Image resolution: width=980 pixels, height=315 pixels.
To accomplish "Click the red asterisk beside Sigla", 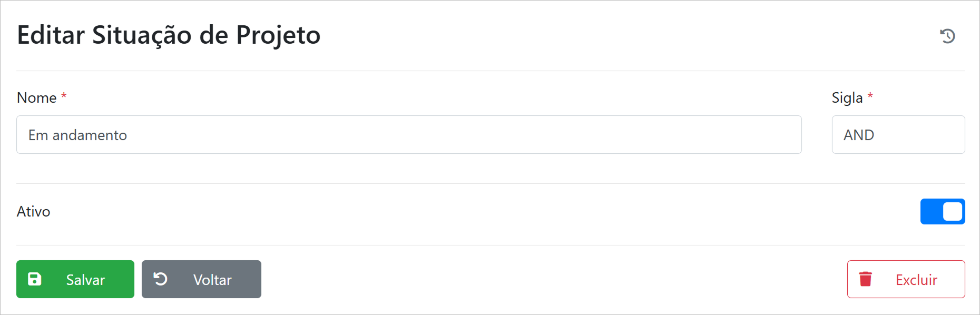I will tap(870, 96).
